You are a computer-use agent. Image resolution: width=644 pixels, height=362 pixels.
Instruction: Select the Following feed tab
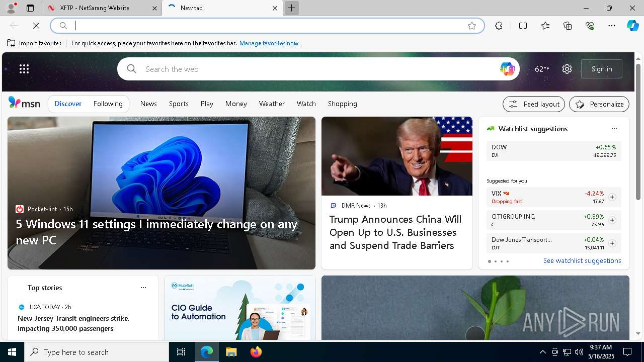pyautogui.click(x=108, y=104)
